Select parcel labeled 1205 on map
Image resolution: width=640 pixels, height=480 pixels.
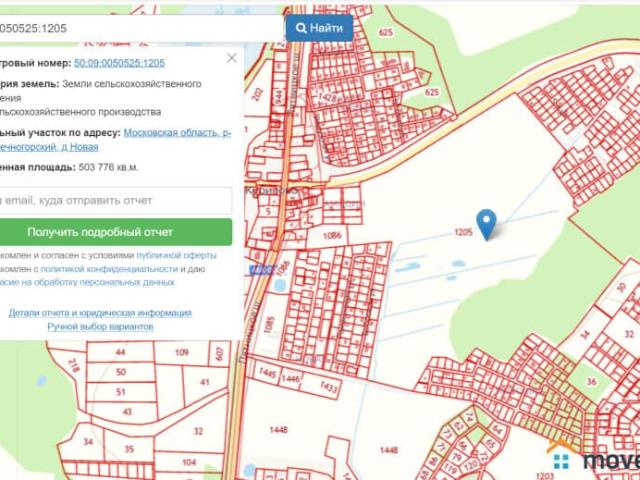coord(462,232)
